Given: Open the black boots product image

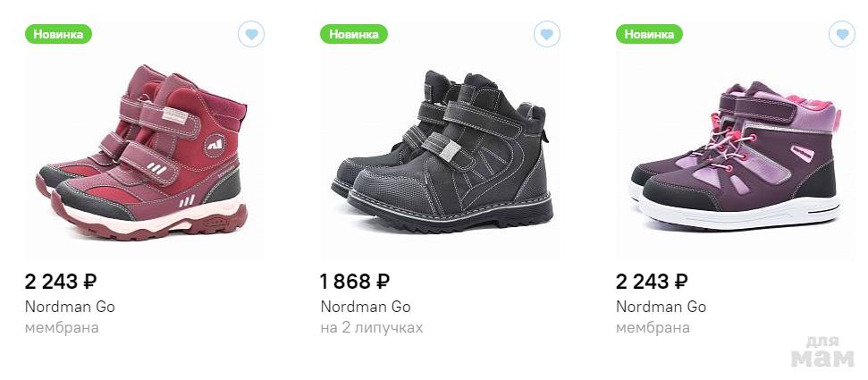Looking at the screenshot, I should (441, 150).
